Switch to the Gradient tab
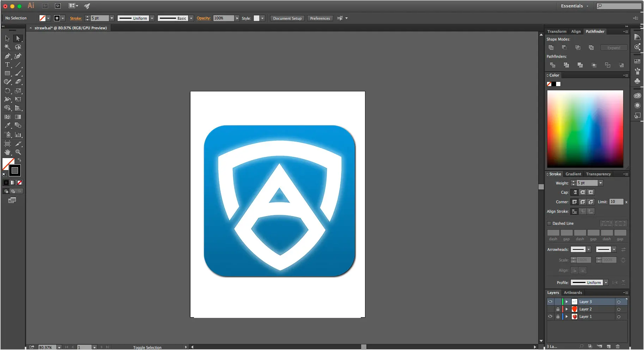This screenshot has width=644, height=350. (573, 174)
